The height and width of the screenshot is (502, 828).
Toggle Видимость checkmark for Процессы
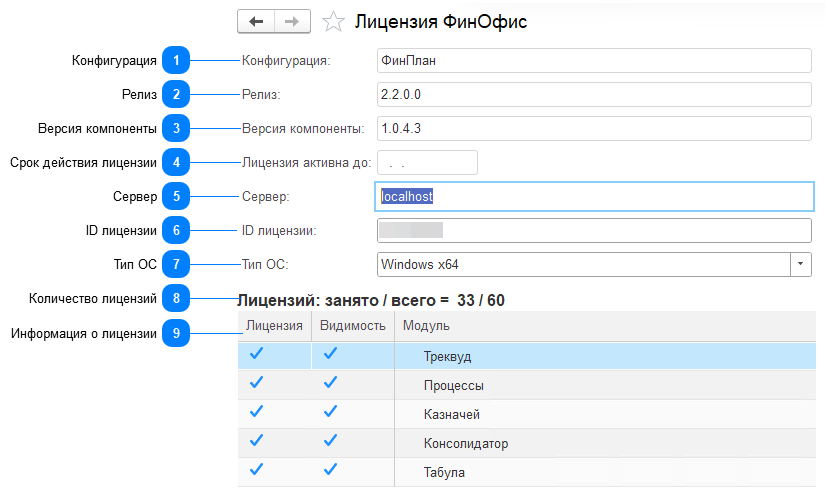click(x=331, y=382)
